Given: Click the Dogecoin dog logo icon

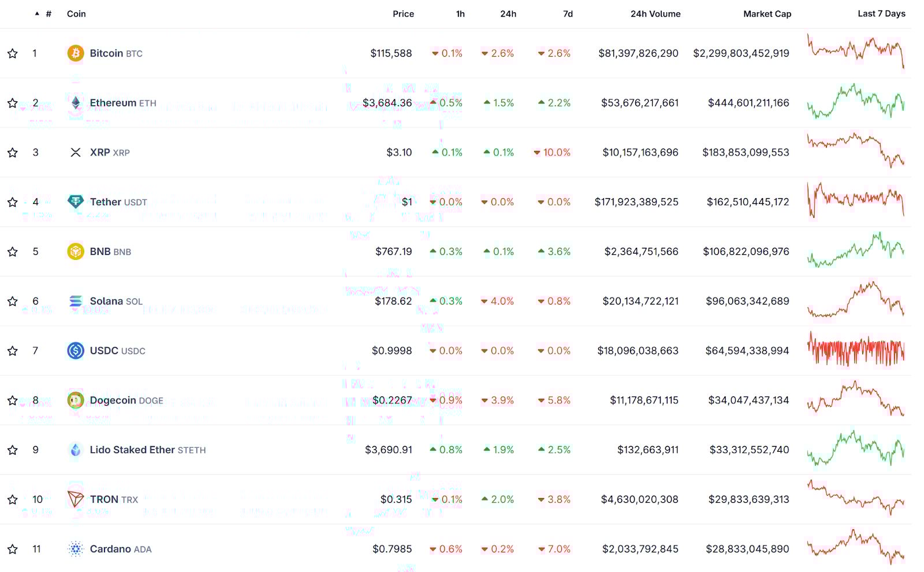Looking at the screenshot, I should coord(76,400).
